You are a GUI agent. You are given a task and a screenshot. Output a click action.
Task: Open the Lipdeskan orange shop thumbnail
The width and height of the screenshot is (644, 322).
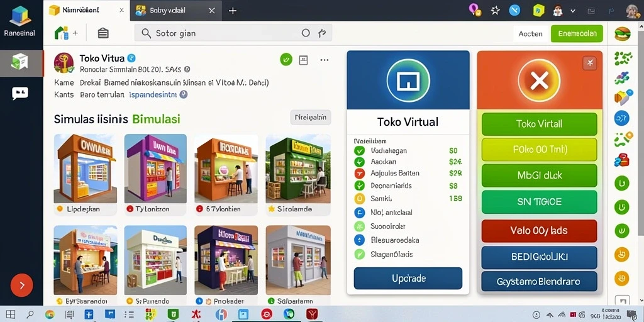[x=86, y=169]
